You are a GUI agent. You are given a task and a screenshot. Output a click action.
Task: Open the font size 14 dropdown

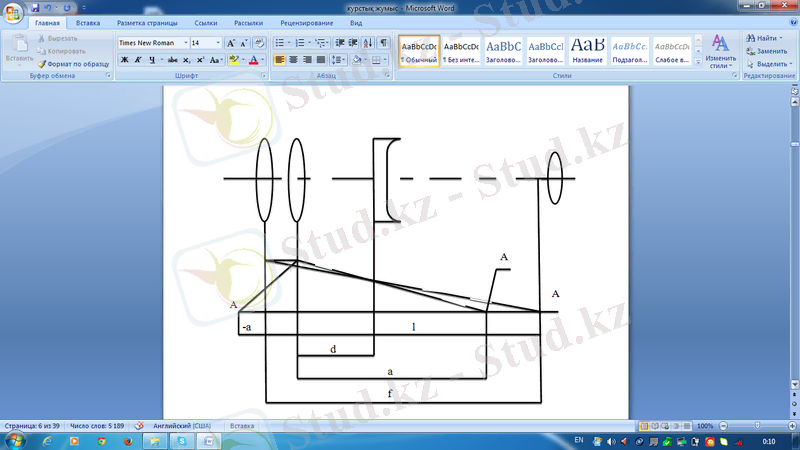(218, 43)
